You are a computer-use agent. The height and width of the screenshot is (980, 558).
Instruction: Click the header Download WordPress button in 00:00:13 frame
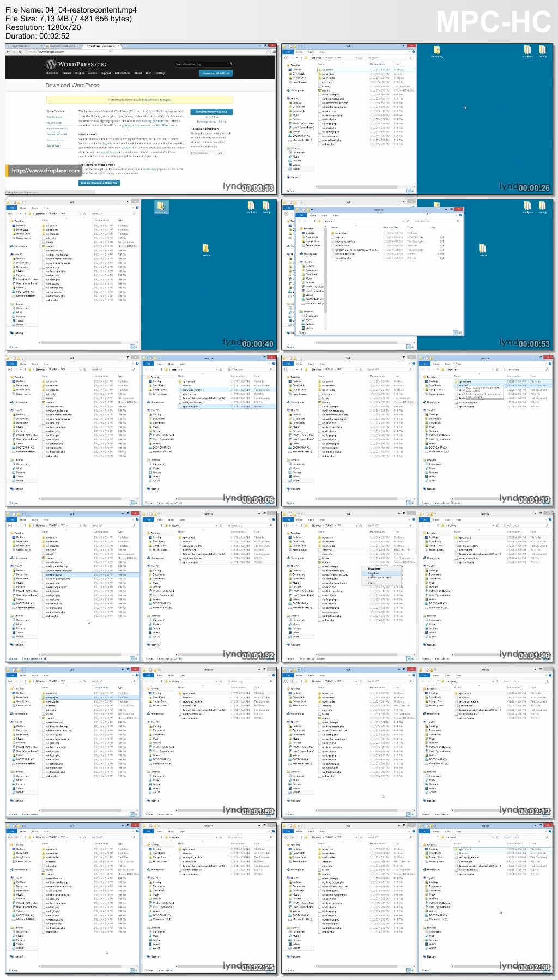216,73
